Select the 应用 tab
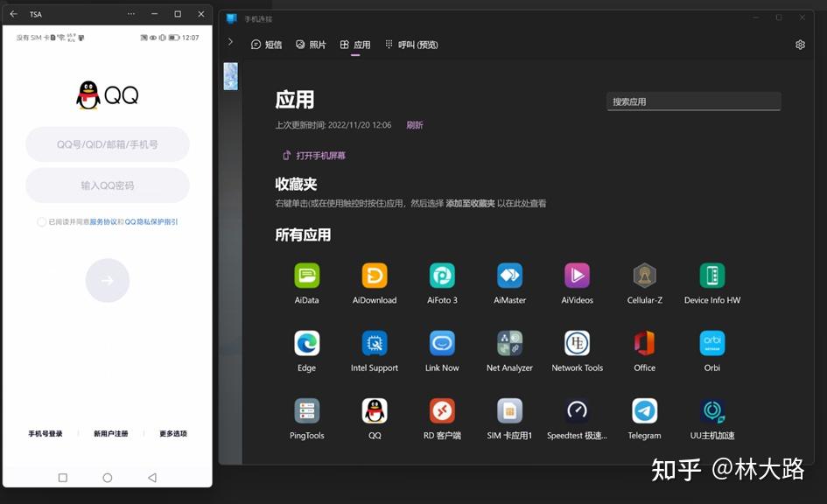Viewport: 827px width, 504px height. (355, 45)
